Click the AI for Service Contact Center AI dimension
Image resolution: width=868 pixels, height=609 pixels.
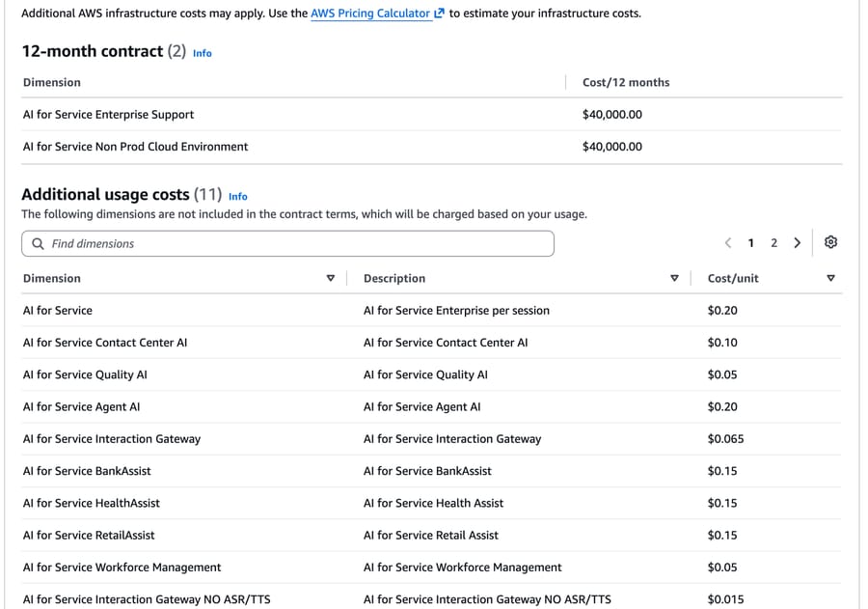pyautogui.click(x=105, y=343)
